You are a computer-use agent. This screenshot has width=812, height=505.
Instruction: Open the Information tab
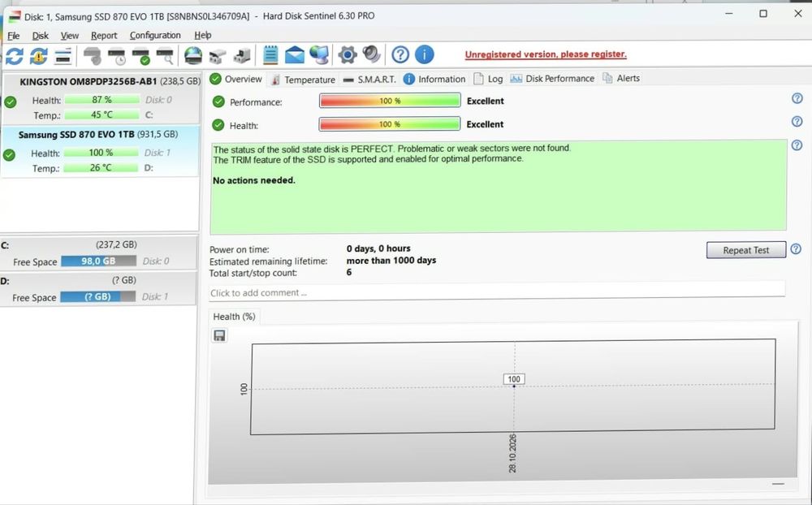click(x=434, y=79)
